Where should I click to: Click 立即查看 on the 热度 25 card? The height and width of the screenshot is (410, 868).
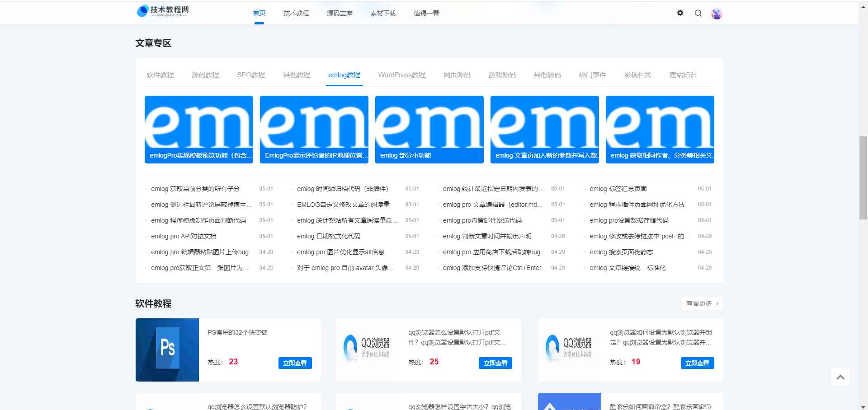(495, 363)
